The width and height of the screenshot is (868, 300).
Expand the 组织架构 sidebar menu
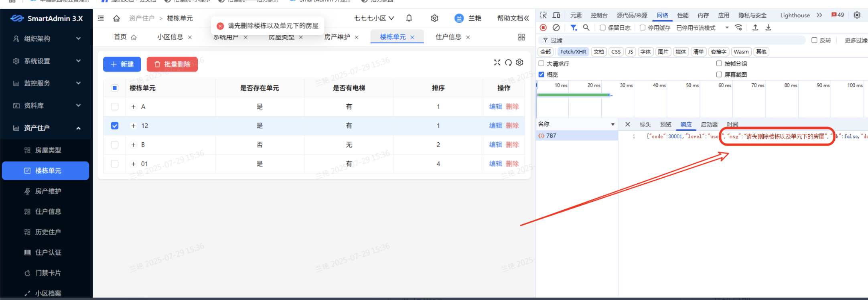tap(47, 39)
